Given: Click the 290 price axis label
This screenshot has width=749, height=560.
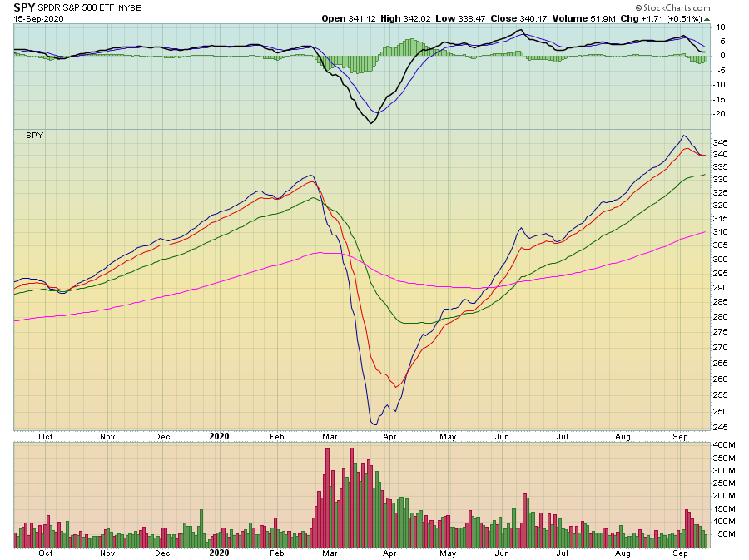Looking at the screenshot, I should coord(721,288).
